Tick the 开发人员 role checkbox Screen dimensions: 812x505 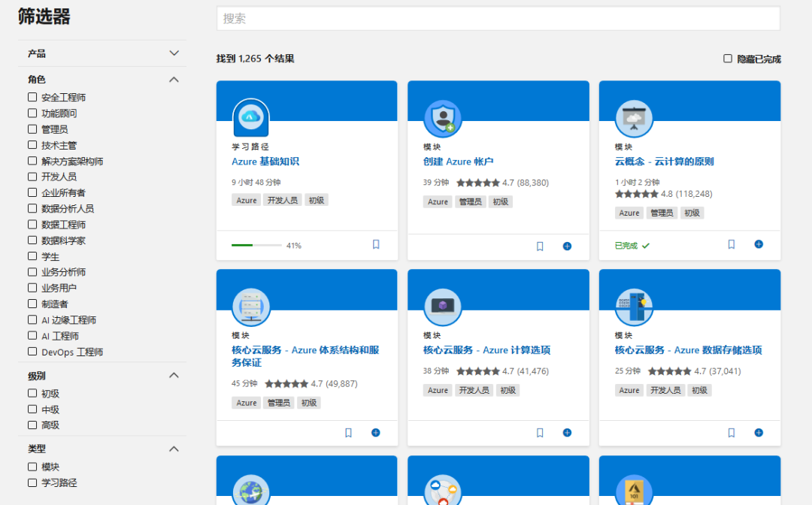[x=32, y=177]
